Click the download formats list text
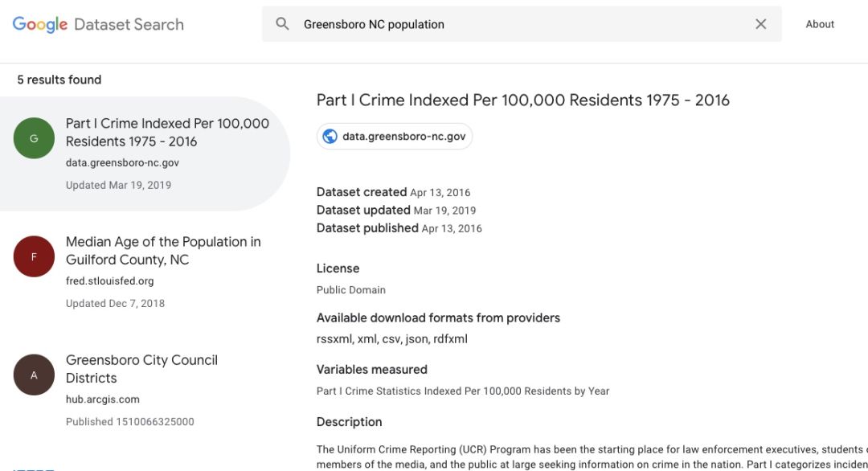The width and height of the screenshot is (868, 471). (391, 339)
